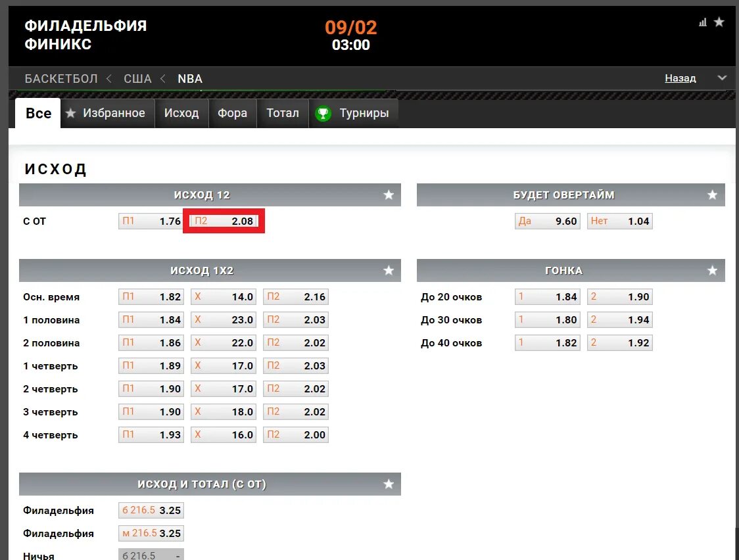Image resolution: width=739 pixels, height=560 pixels.
Task: Select П2 2.08 with overtime
Action: (x=224, y=221)
